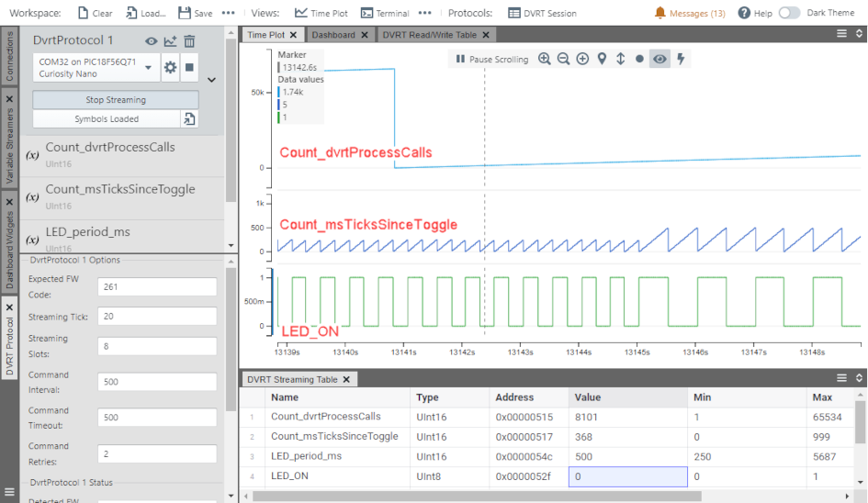Click the marker pin icon in plot toolbar
868x503 pixels.
point(602,59)
